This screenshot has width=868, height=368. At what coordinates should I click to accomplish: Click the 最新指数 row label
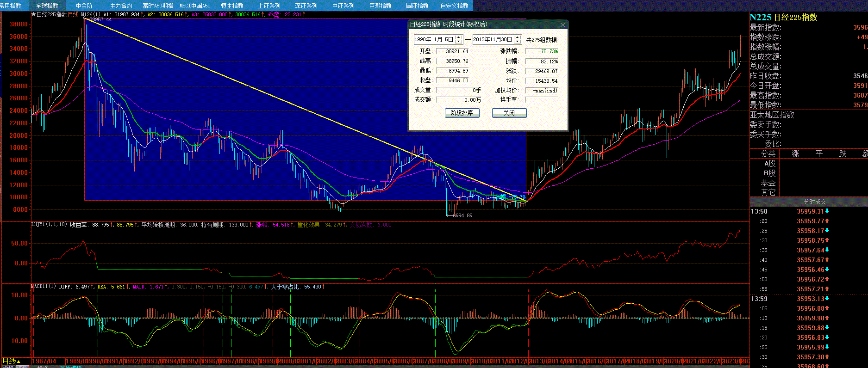point(766,27)
